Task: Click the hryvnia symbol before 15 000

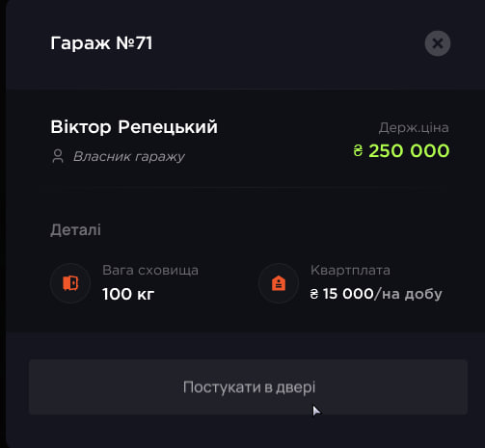Action: (x=314, y=294)
